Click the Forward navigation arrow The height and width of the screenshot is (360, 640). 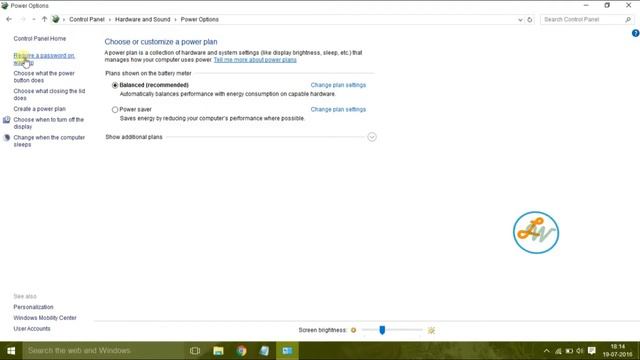[23, 19]
